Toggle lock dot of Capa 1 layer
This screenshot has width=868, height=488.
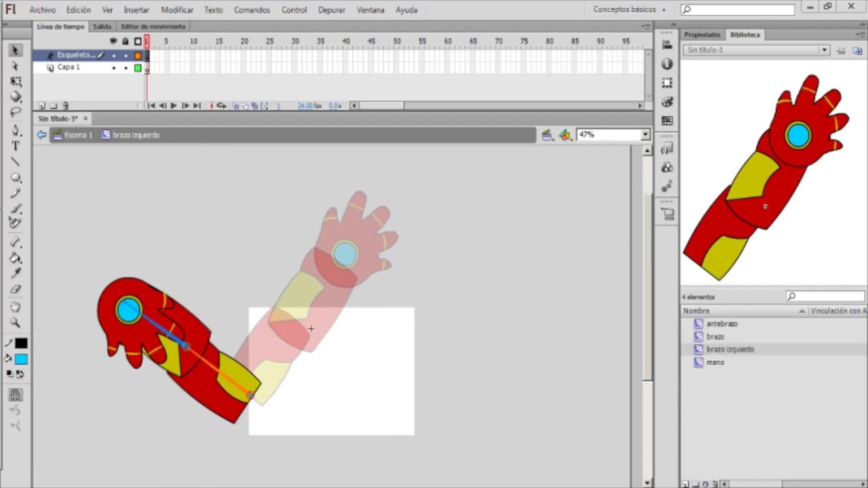click(x=125, y=68)
